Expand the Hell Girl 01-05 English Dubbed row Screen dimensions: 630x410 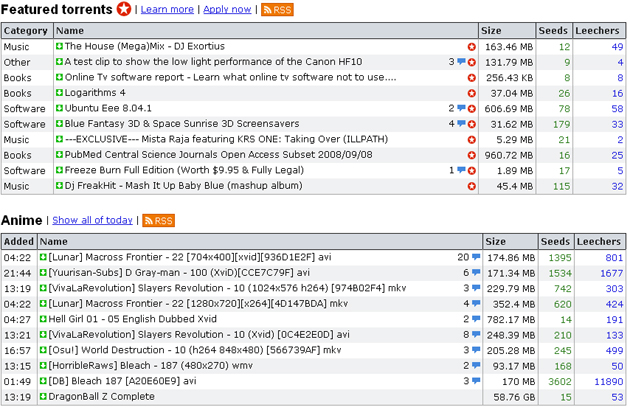[43, 319]
